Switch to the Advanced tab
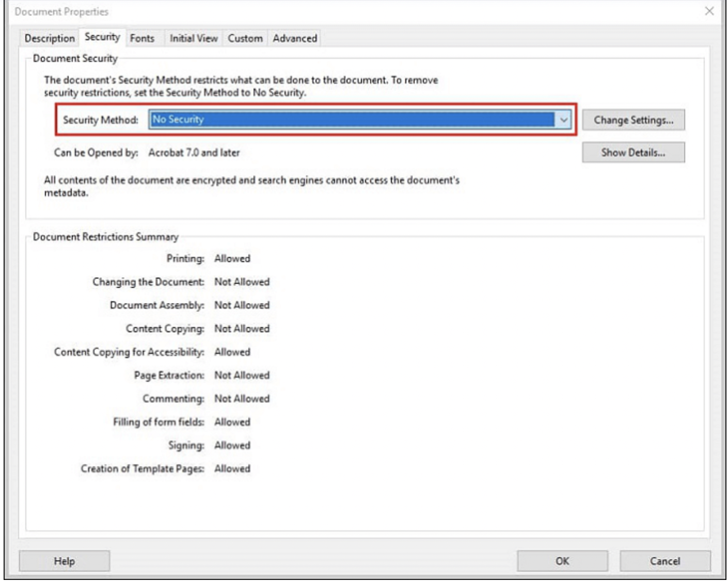This screenshot has height=582, width=728. (295, 38)
